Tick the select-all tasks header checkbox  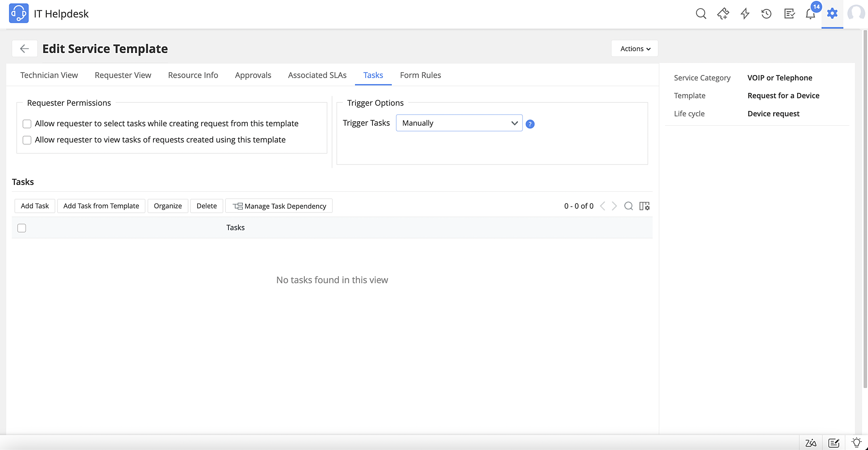pyautogui.click(x=21, y=228)
